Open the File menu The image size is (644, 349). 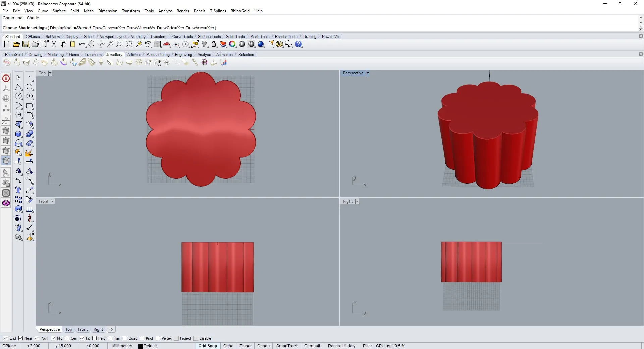(x=5, y=11)
